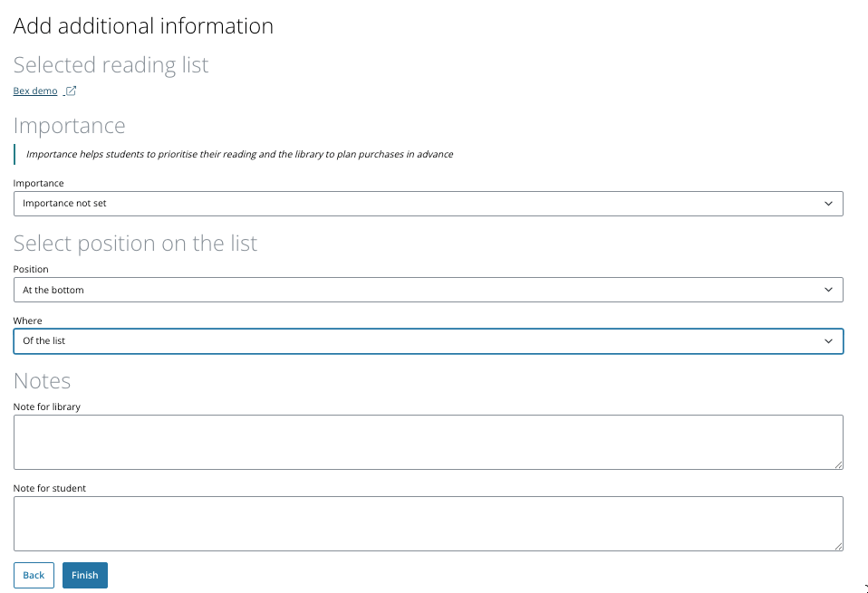868x593 pixels.
Task: Open the 'Of the list' Where dropdown
Action: click(x=428, y=340)
